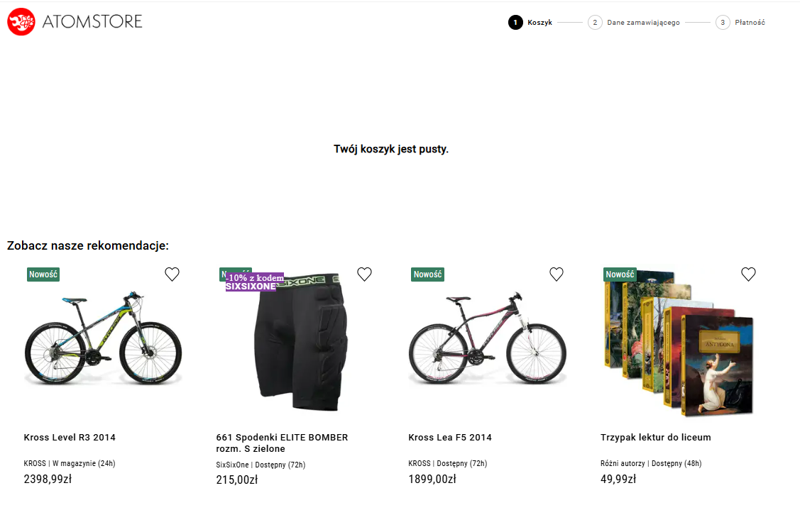Go to checkout step 1 Koszyk
This screenshot has height=532, width=800.
point(531,23)
